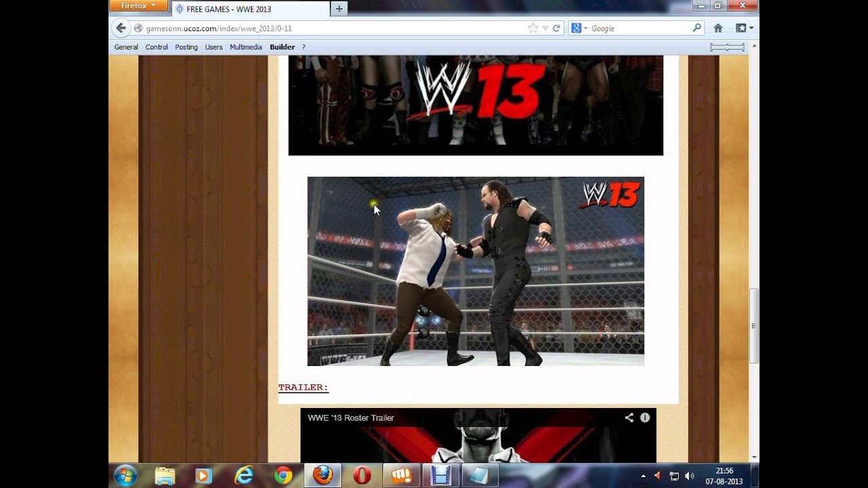
Task: Go back using the browser back arrow
Action: [x=121, y=28]
